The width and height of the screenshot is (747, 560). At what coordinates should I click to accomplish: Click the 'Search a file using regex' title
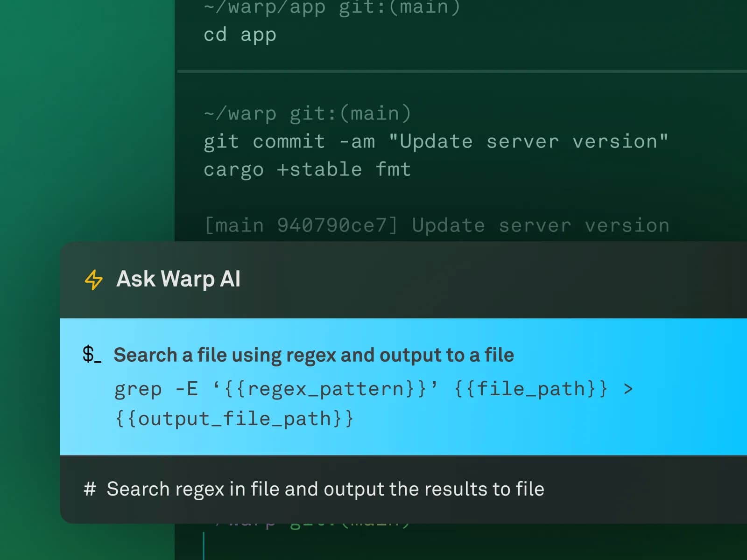coord(314,355)
